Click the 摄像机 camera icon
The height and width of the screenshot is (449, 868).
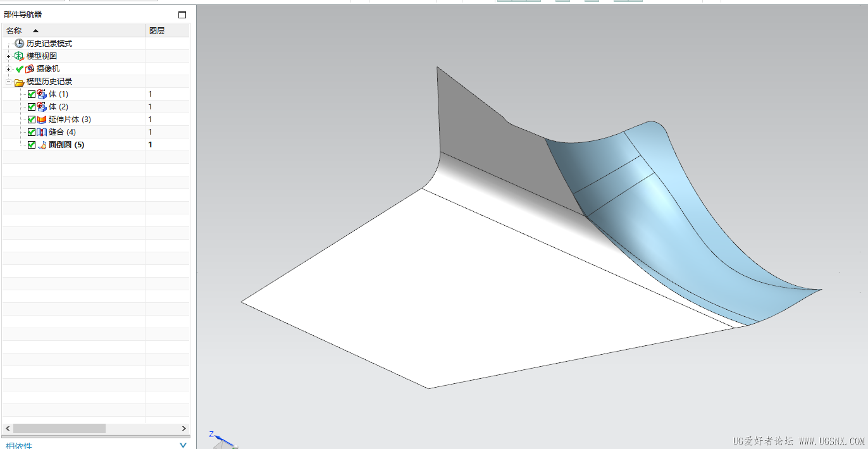click(x=29, y=68)
